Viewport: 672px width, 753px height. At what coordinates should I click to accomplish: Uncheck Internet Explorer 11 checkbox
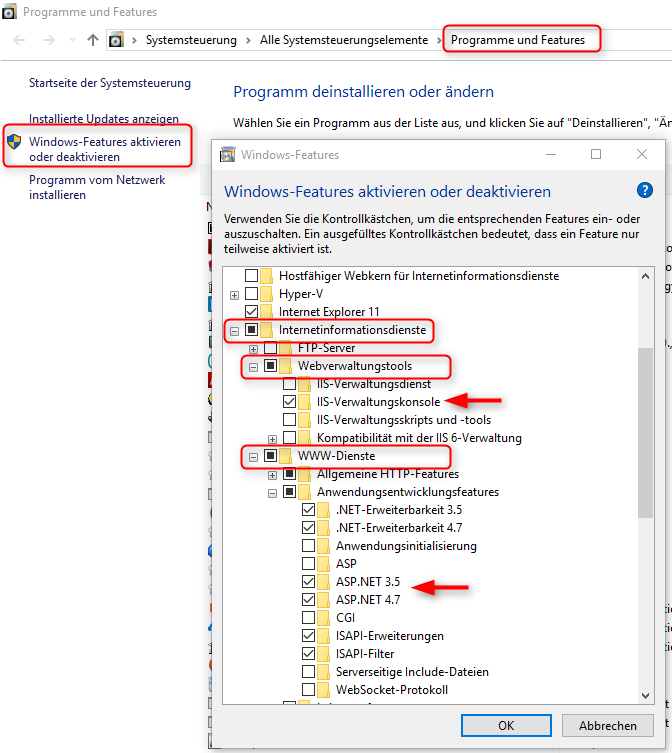(251, 311)
